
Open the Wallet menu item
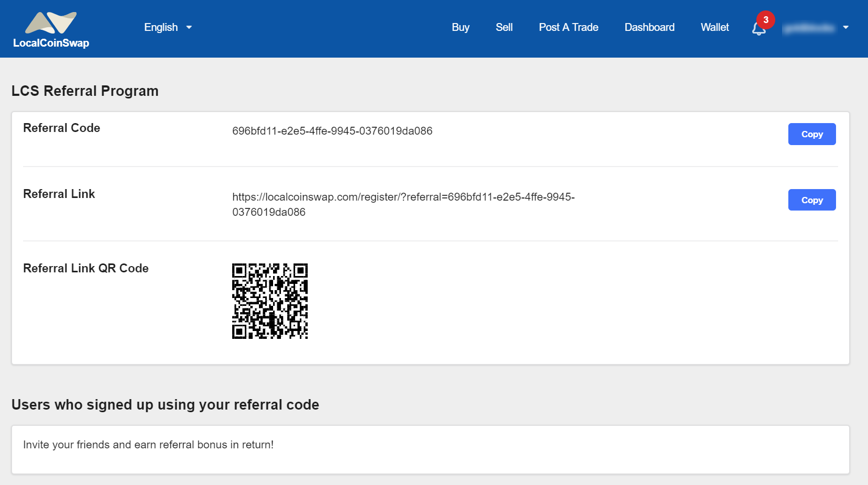(714, 27)
